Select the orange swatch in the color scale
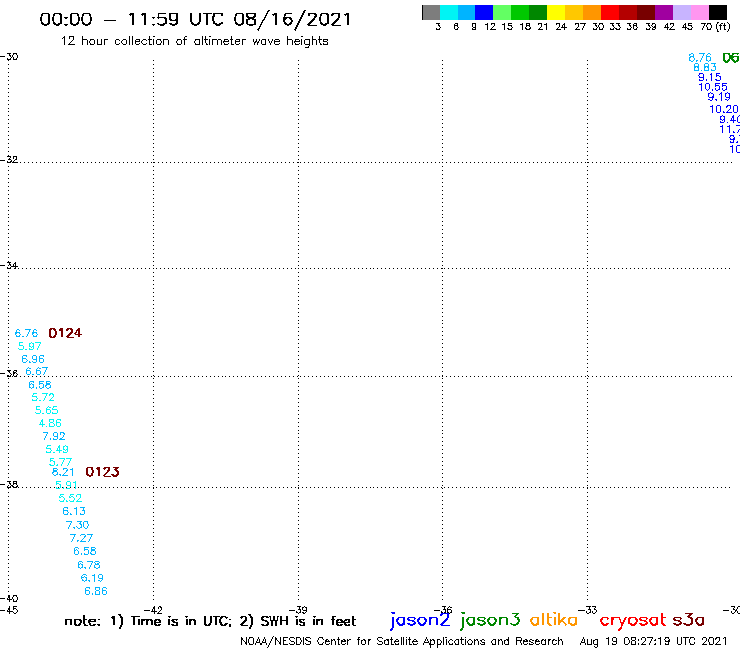Screen dimensions: 740x650 (x=591, y=12)
